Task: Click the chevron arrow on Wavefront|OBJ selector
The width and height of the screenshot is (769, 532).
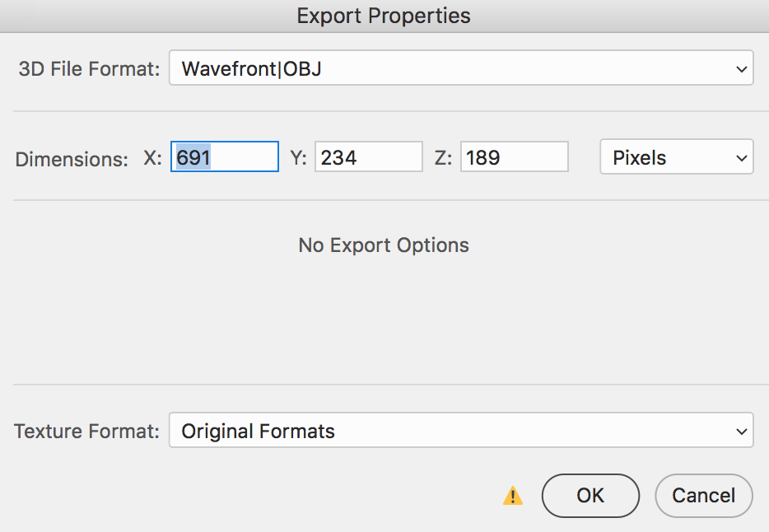Action: click(741, 69)
